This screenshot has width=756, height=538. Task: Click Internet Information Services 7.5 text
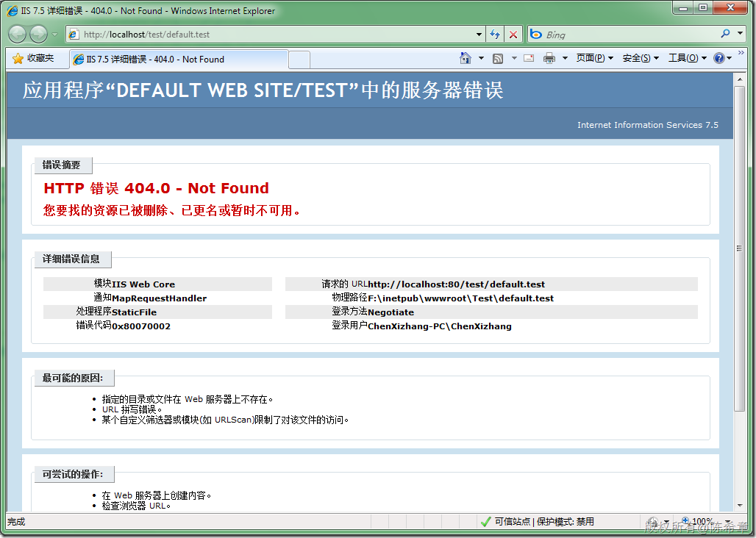pyautogui.click(x=647, y=125)
